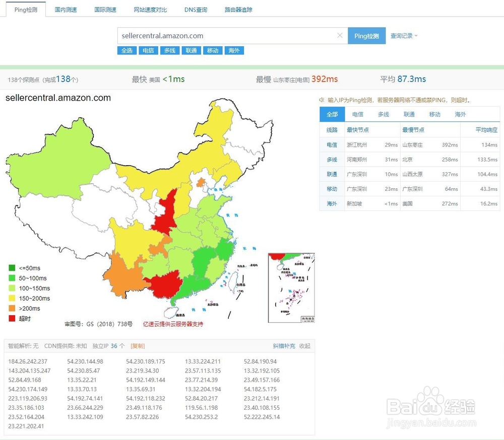Click IP address 52.222.245.14

(x=262, y=417)
